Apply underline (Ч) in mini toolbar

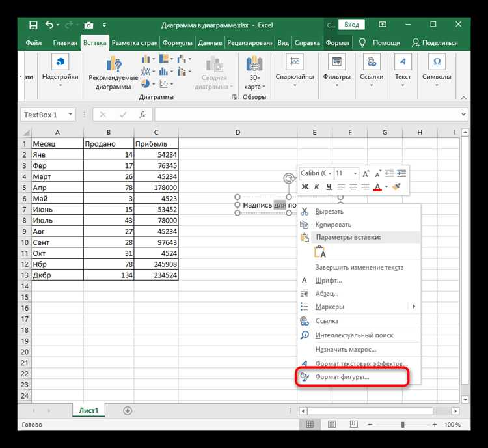[x=329, y=187]
